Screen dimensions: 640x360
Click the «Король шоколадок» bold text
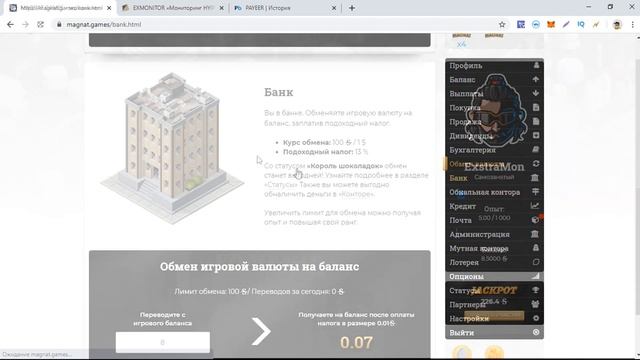tap(345, 166)
